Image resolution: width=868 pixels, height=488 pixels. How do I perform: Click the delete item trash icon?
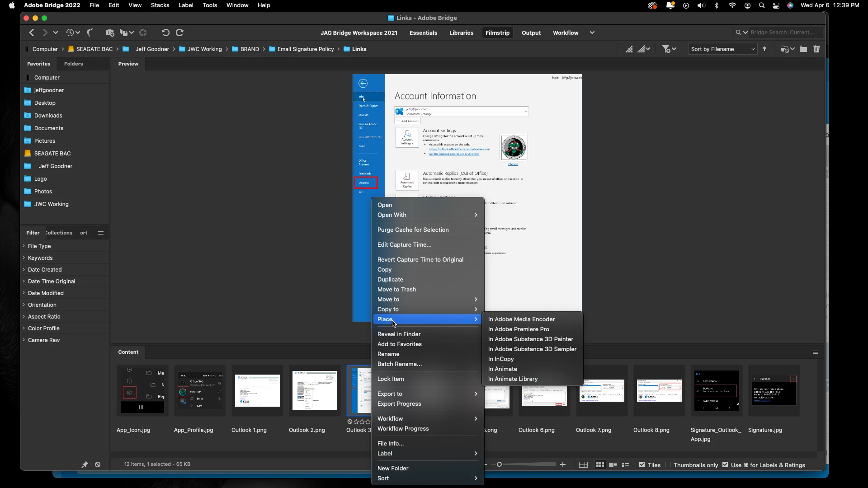pyautogui.click(x=816, y=49)
